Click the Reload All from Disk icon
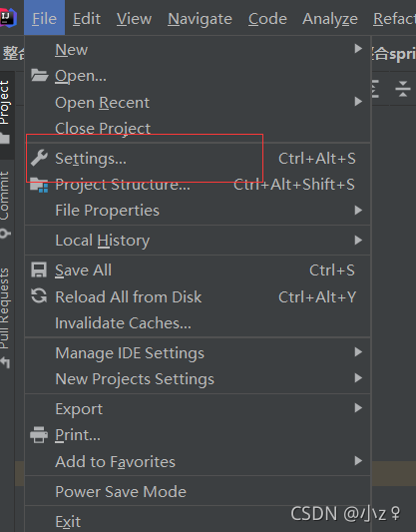This screenshot has width=416, height=532. [39, 296]
